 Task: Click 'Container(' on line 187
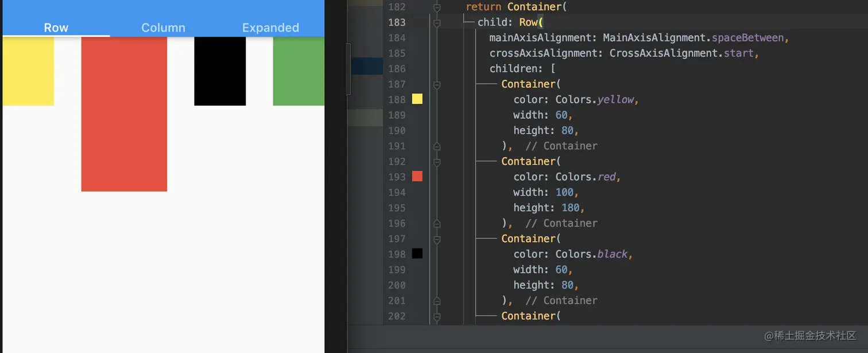pos(531,84)
